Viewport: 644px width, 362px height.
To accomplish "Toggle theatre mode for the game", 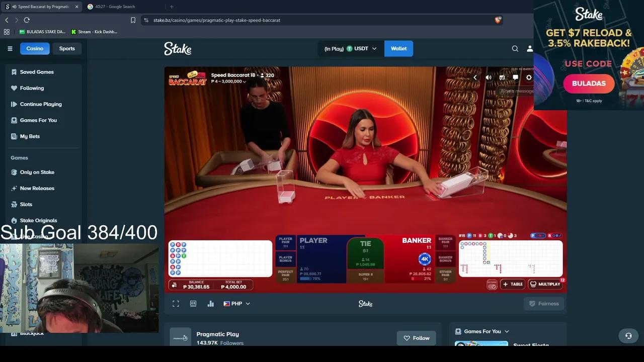I will (193, 304).
